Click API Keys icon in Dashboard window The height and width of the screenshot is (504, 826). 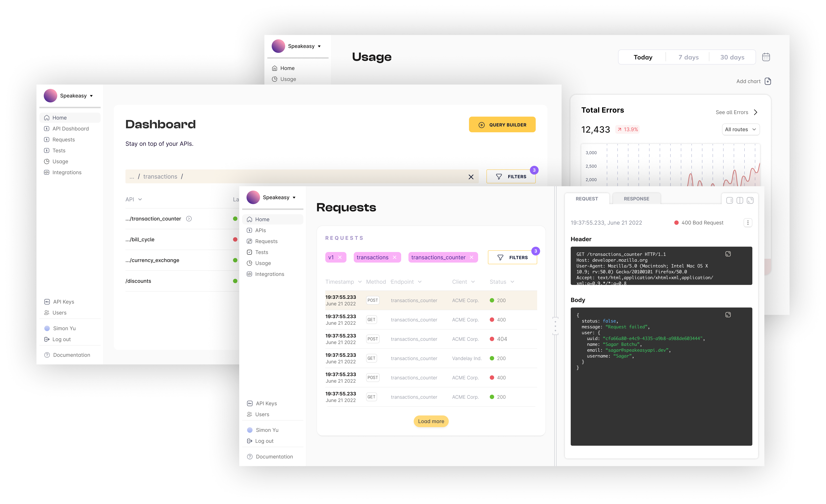47,302
